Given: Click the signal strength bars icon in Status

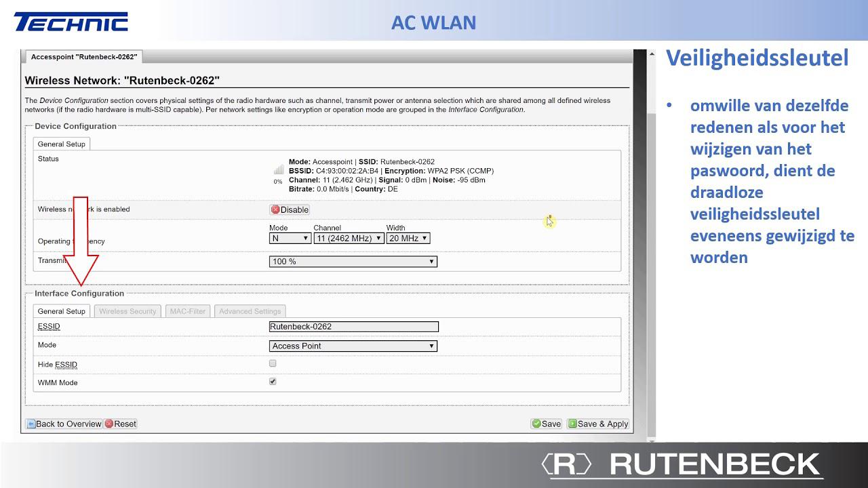Looking at the screenshot, I should (279, 169).
